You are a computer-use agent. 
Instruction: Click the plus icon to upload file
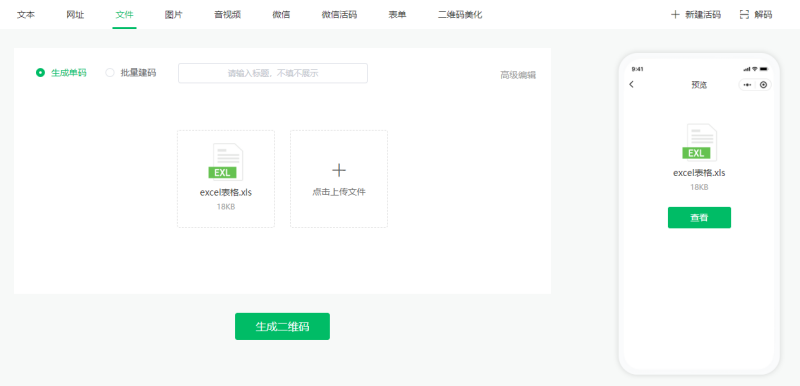click(x=339, y=170)
